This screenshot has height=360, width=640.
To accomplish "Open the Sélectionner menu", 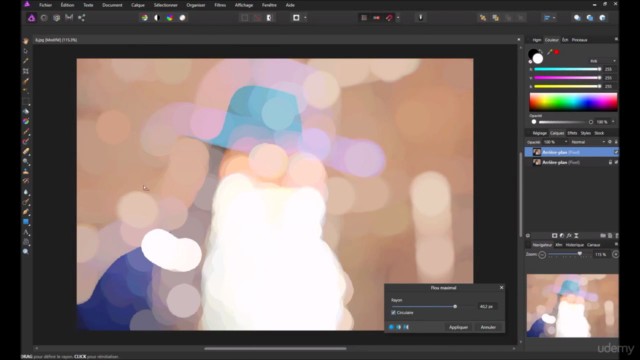I will point(165,5).
